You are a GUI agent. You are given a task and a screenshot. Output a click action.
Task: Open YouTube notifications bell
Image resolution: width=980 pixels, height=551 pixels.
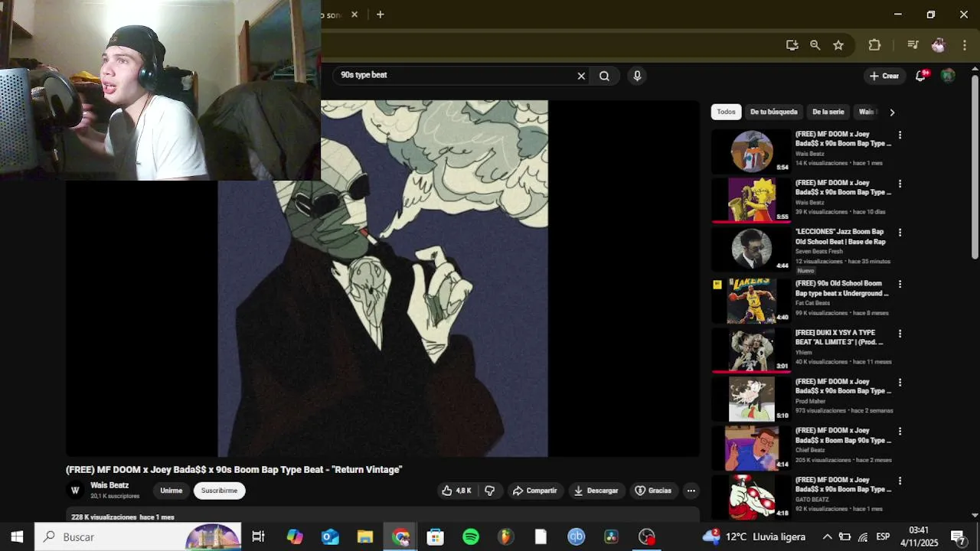921,76
